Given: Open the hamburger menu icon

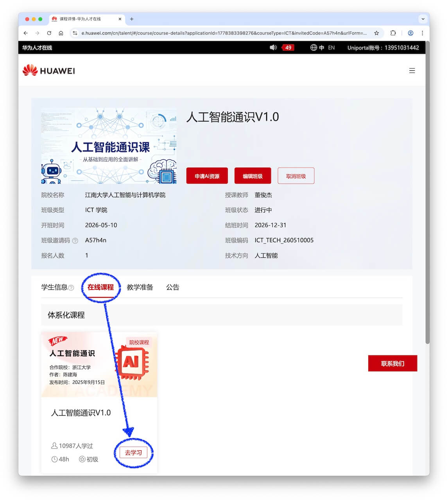Looking at the screenshot, I should pyautogui.click(x=412, y=71).
